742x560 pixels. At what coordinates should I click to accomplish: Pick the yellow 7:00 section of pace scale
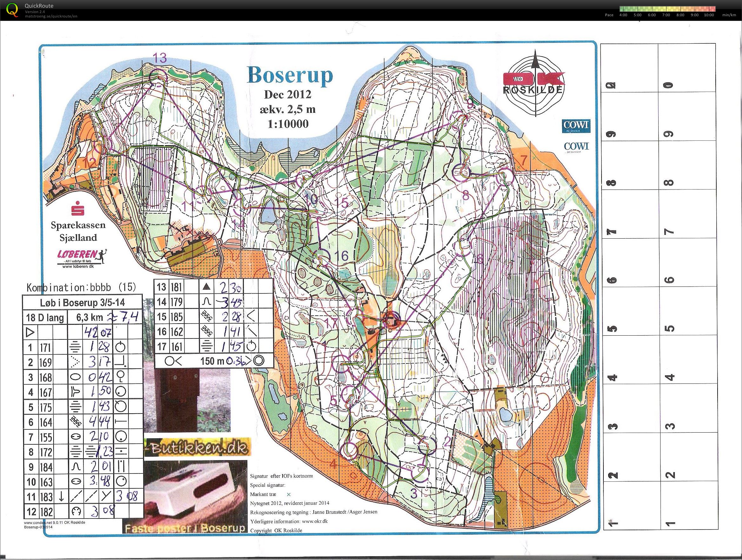(666, 9)
